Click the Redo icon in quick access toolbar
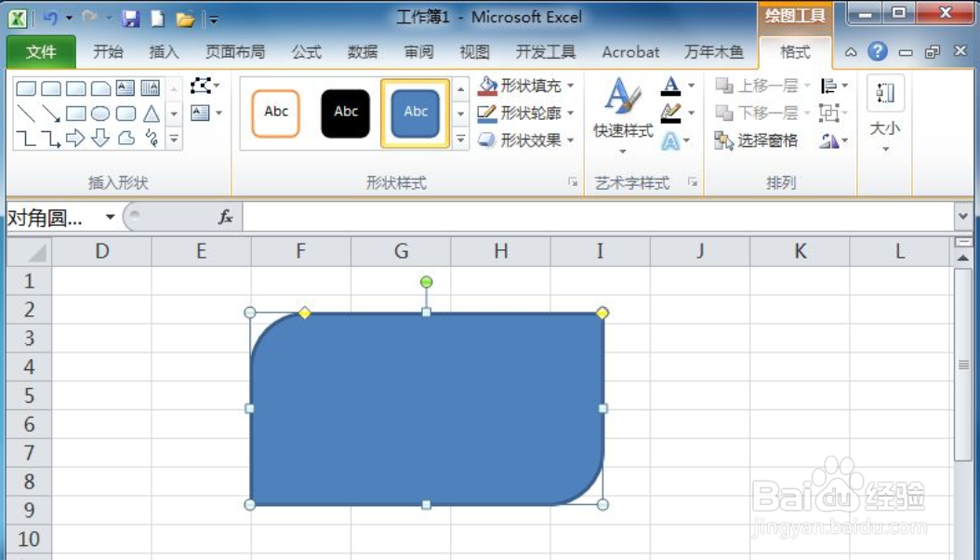Viewport: 980px width, 560px height. 89,18
